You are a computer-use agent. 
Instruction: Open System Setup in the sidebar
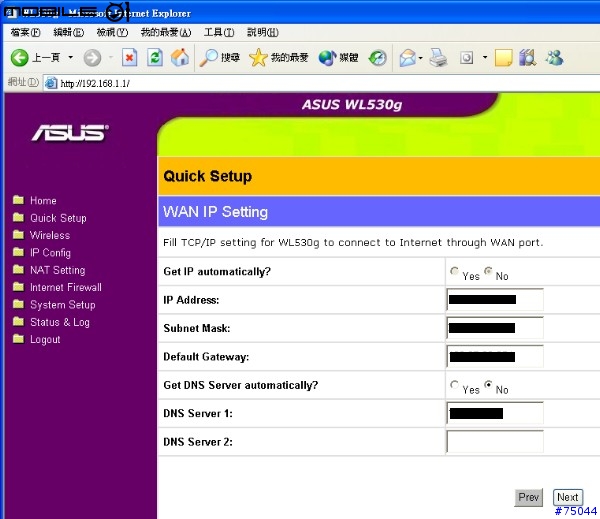click(x=63, y=305)
